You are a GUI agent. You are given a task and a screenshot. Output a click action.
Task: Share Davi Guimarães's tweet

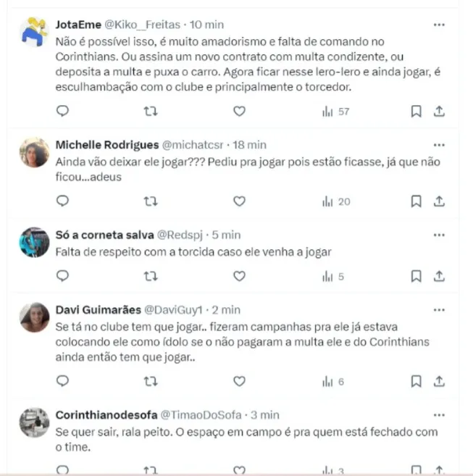(x=438, y=381)
